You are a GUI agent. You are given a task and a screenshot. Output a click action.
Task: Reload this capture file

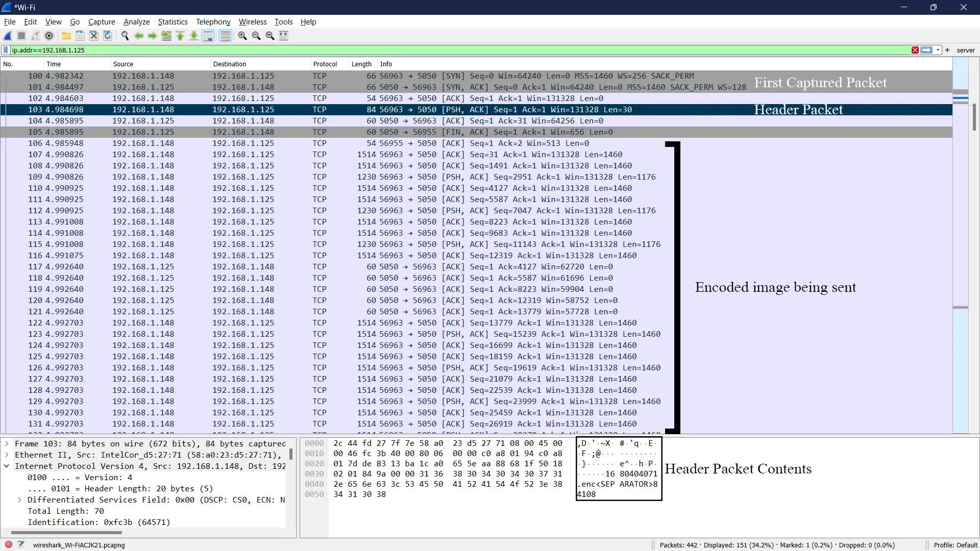pyautogui.click(x=108, y=36)
